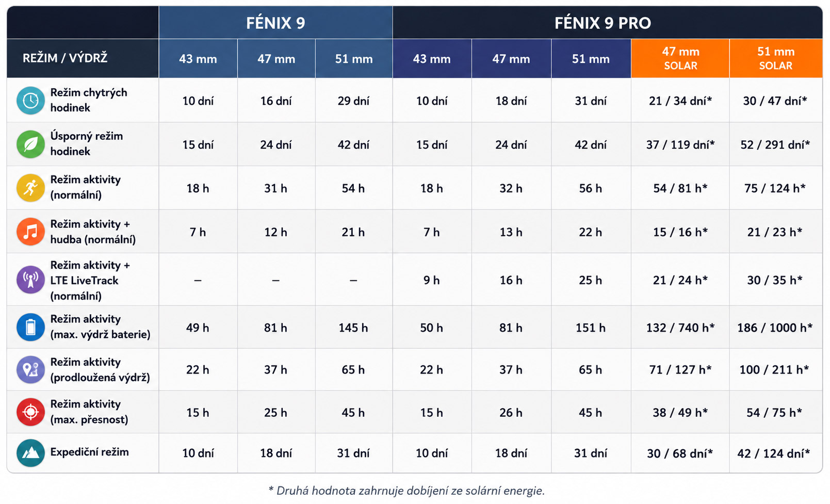The width and height of the screenshot is (830, 504).
Task: Click the orange 51 mm SOLAR column header
Action: 776,58
